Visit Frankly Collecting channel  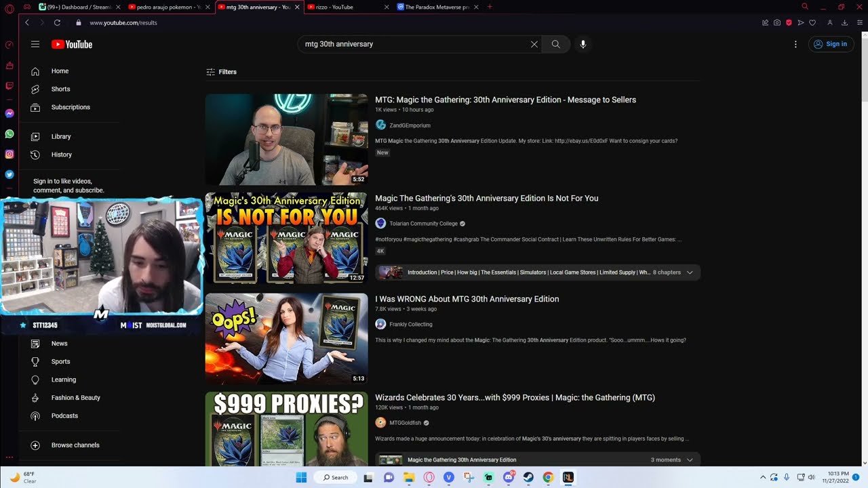[x=410, y=324]
